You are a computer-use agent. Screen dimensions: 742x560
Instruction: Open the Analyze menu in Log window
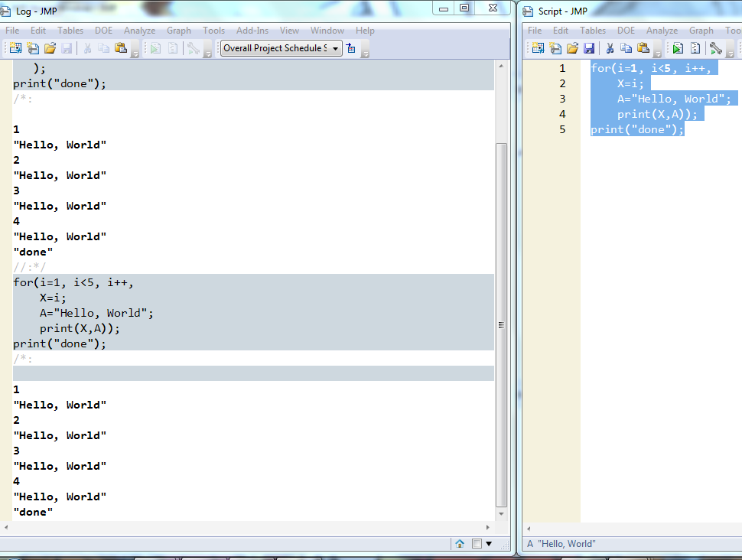click(x=139, y=31)
